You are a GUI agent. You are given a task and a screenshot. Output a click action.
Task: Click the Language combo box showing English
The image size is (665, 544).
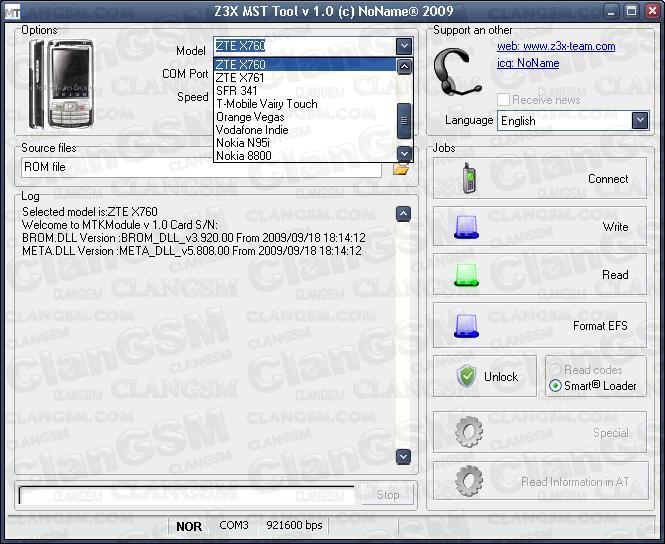tap(573, 120)
